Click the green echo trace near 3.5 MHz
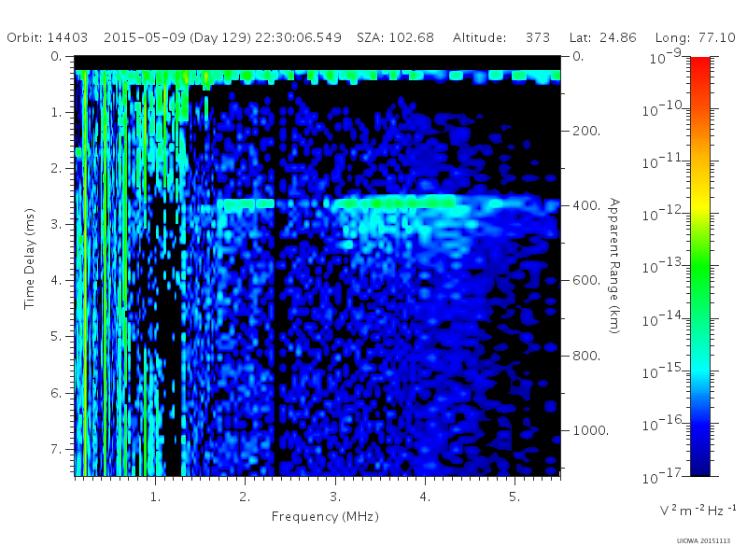Screen dimensions: 747x560 coord(393,203)
